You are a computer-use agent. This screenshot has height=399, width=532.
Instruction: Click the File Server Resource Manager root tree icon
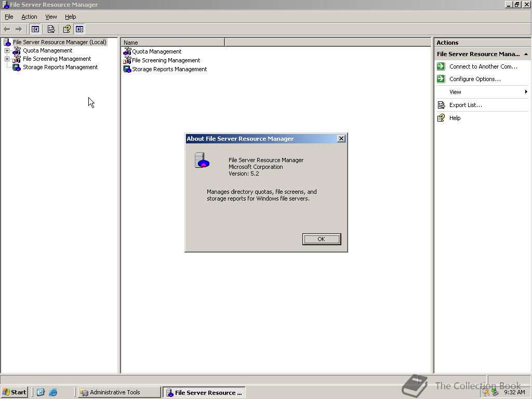tap(7, 42)
